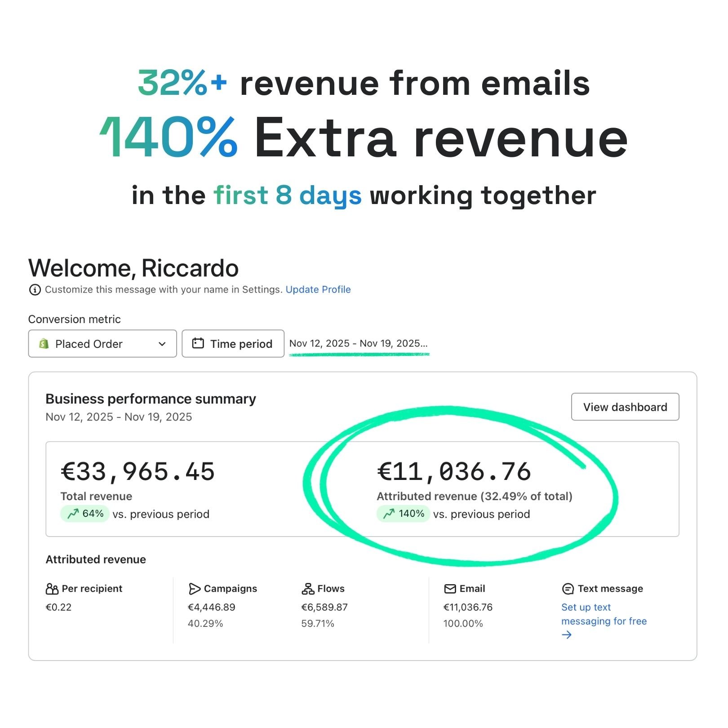Screen dimensions: 728x728
Task: Click the Flows icon
Action: click(308, 588)
